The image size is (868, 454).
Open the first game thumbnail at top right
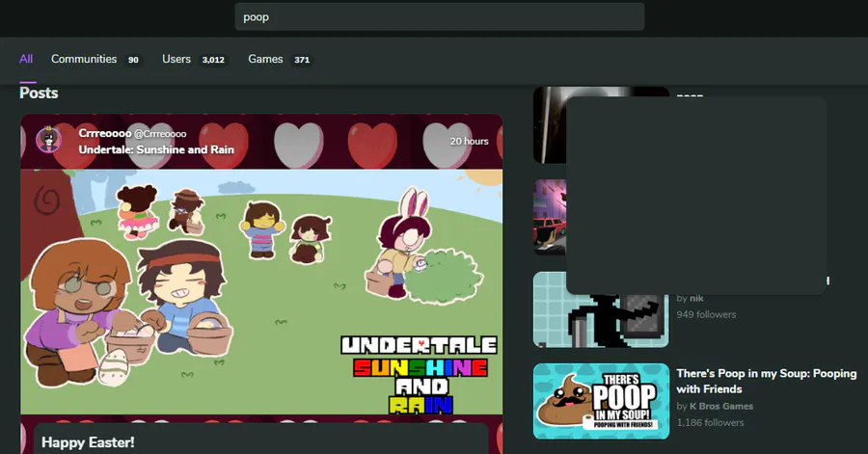(549, 125)
